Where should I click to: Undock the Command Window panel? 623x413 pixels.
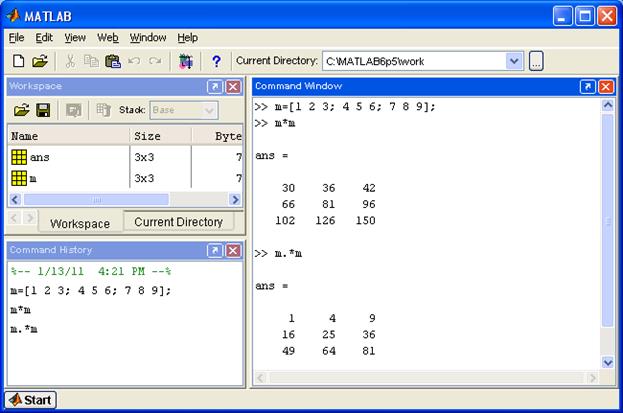pos(587,87)
